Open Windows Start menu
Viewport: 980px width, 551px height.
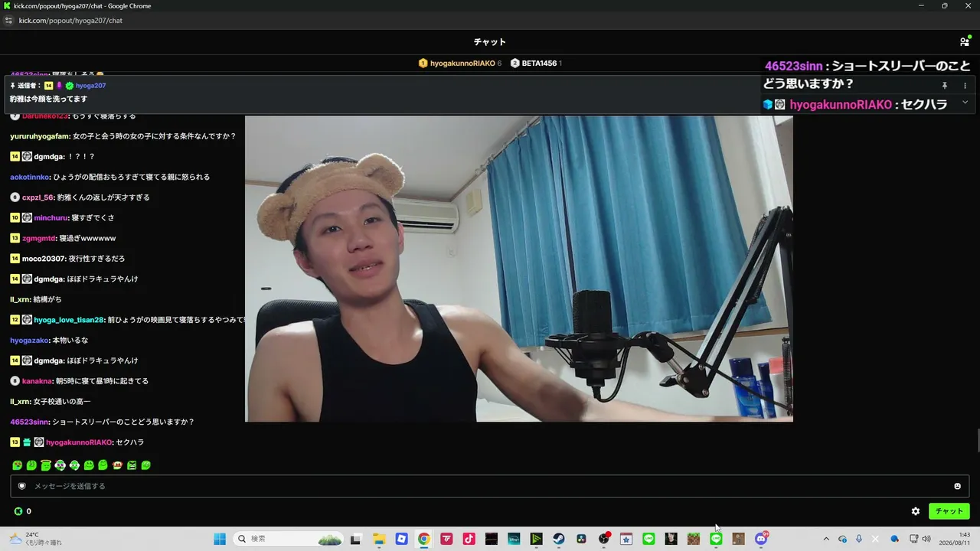coord(220,539)
